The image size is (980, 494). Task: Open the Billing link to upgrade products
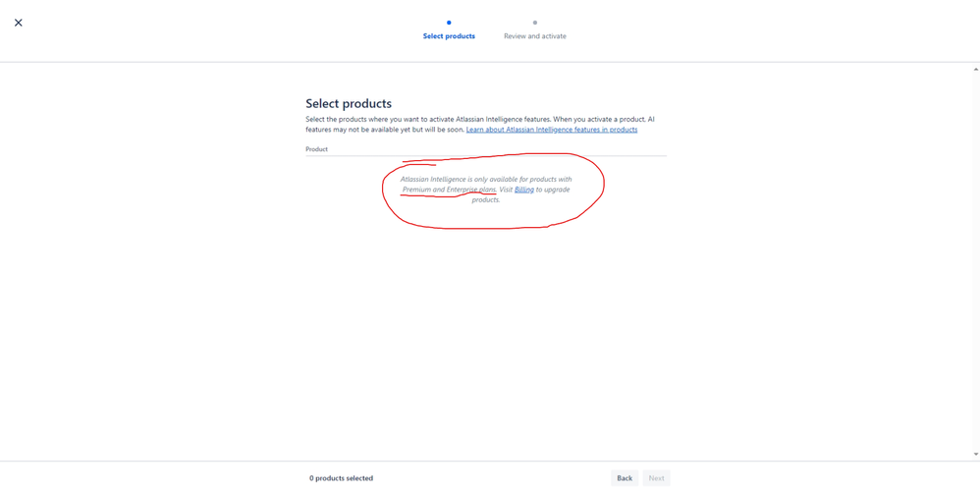pos(523,190)
